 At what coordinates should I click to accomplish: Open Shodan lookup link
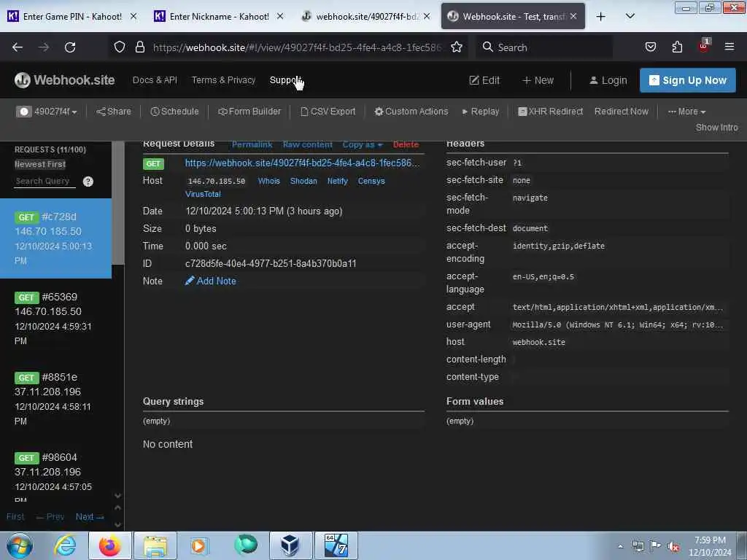[x=303, y=181]
